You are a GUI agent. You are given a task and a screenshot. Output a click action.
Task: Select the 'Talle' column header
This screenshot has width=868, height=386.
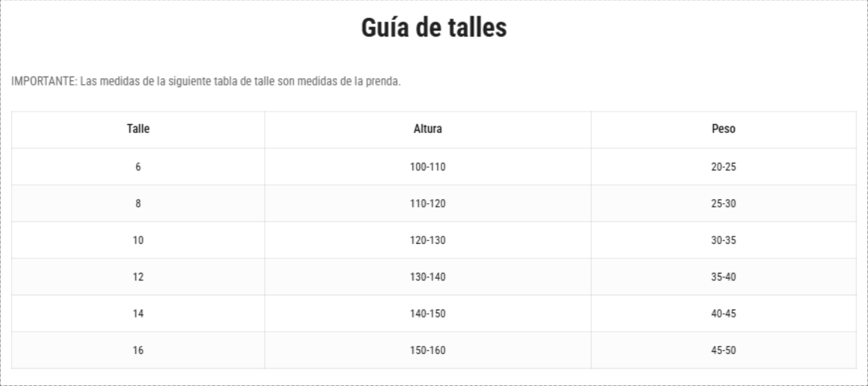(x=138, y=129)
